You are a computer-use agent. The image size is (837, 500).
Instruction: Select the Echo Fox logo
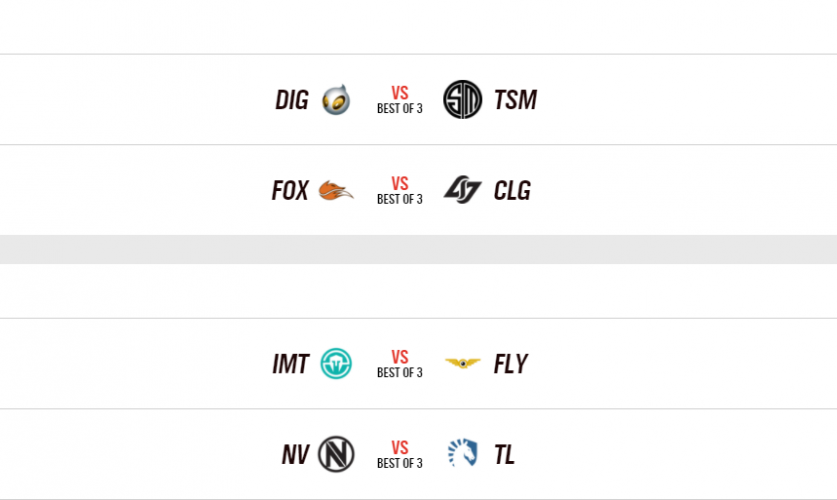tap(336, 190)
